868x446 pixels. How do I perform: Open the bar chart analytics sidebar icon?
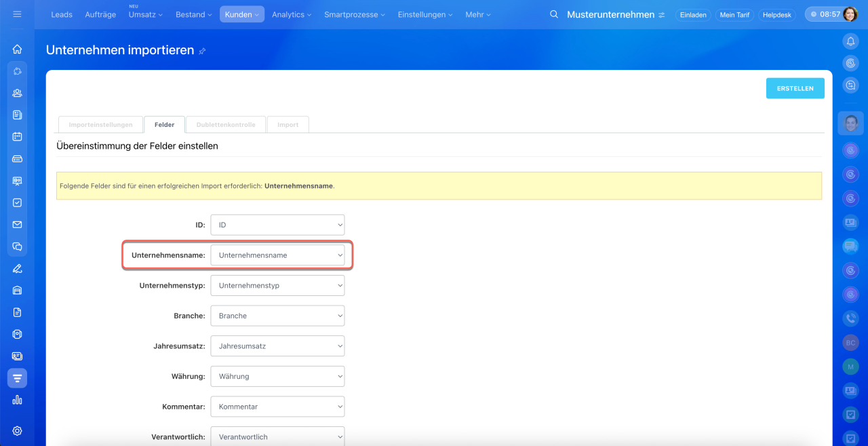(x=17, y=400)
